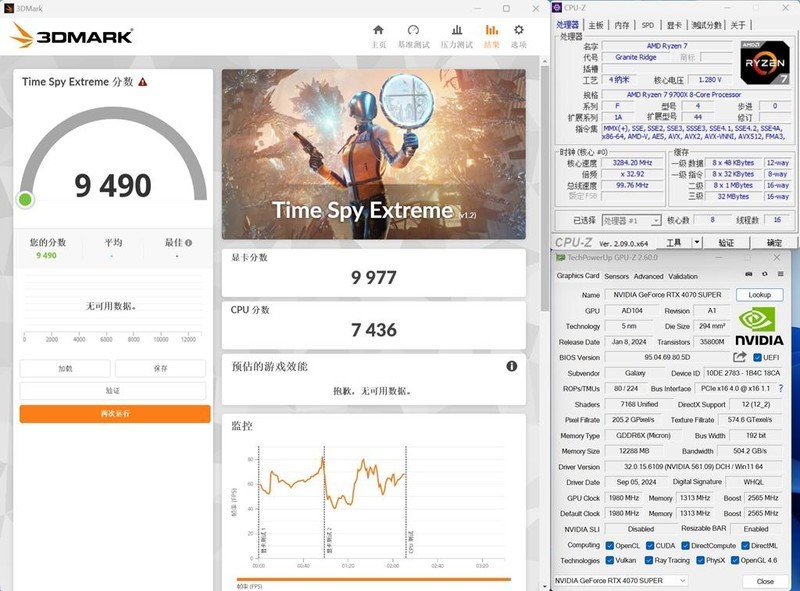The width and height of the screenshot is (800, 591).
Task: Open the Sensors tab in GPU-Z
Action: [x=618, y=276]
